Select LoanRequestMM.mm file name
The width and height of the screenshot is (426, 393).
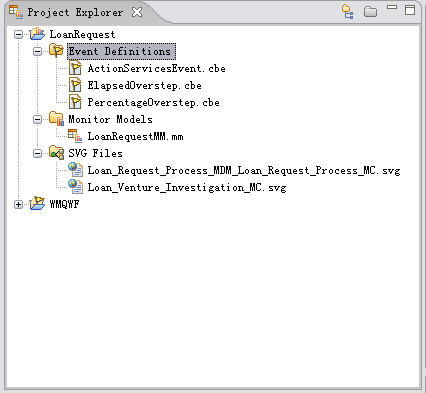click(x=135, y=136)
